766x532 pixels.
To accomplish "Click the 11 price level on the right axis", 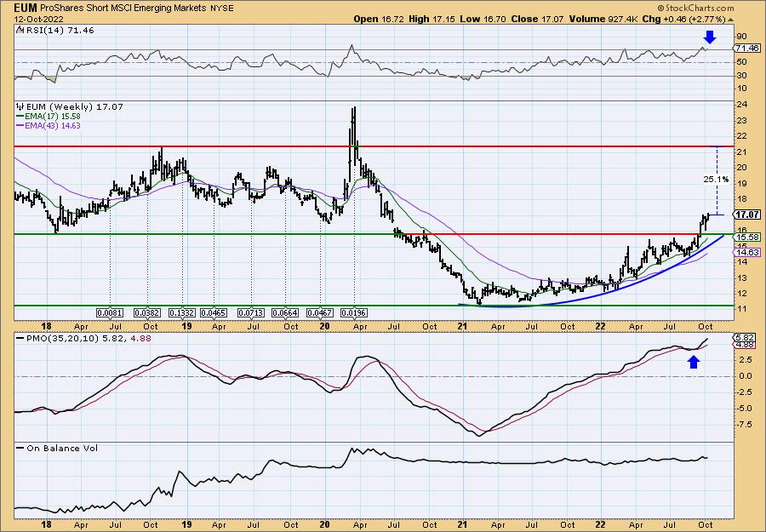I will coord(741,309).
